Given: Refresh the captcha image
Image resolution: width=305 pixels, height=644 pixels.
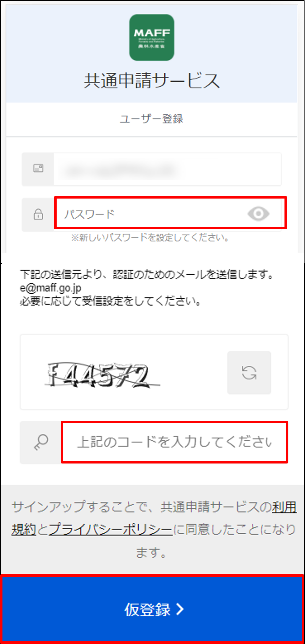Looking at the screenshot, I should [249, 373].
